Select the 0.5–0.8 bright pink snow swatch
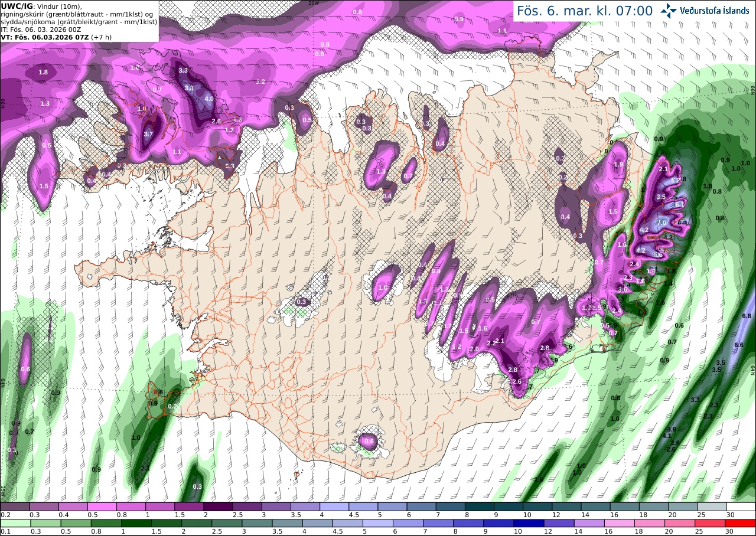Image resolution: width=756 pixels, height=536 pixels. coord(102,506)
